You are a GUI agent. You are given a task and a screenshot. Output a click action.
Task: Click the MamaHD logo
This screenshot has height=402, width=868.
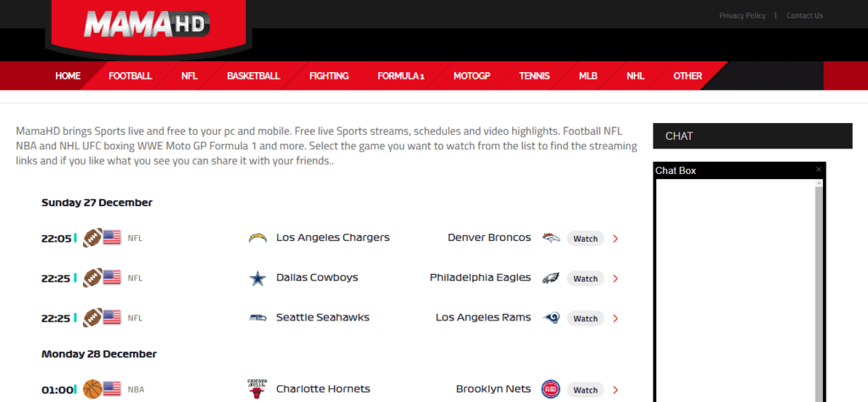pos(147,25)
